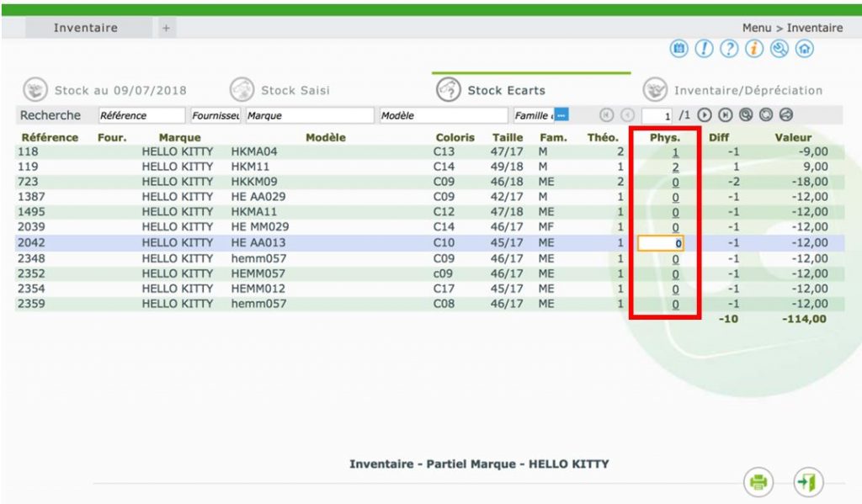Click the Valeur column header
The image size is (862, 504).
[x=793, y=137]
